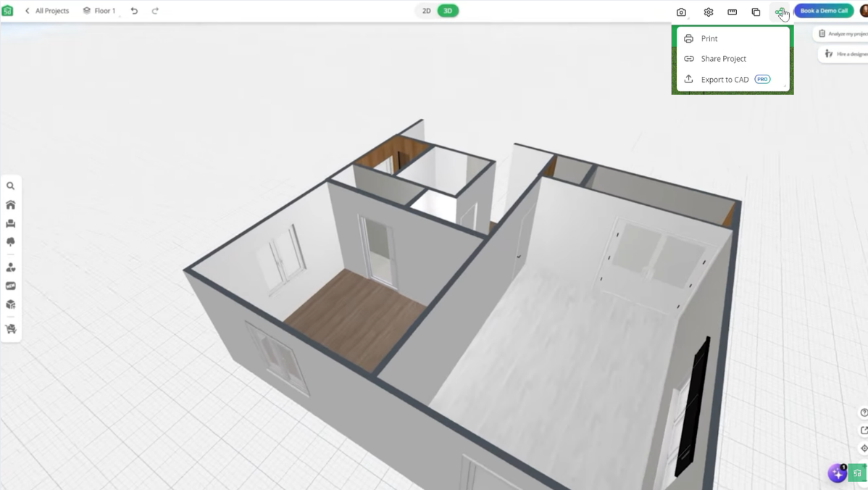Select the 3D objects catalog icon
Image resolution: width=868 pixels, height=490 pixels.
pyautogui.click(x=10, y=304)
